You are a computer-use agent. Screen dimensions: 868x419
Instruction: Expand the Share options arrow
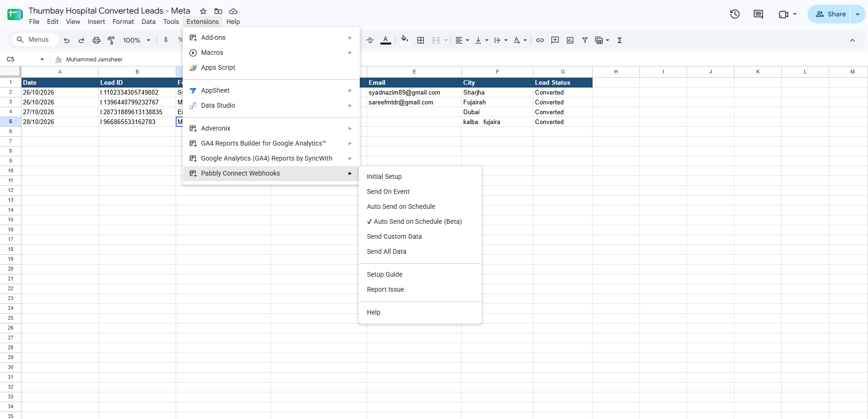pyautogui.click(x=858, y=14)
